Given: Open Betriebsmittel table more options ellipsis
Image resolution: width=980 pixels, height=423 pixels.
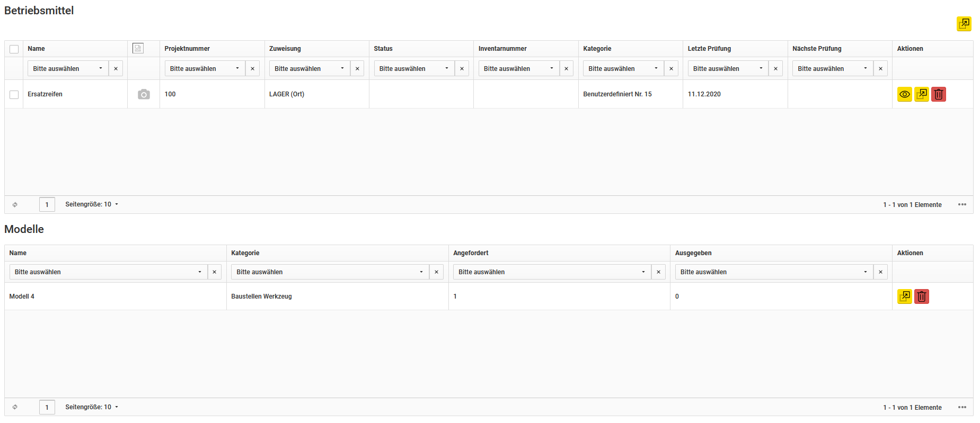Looking at the screenshot, I should 962,204.
